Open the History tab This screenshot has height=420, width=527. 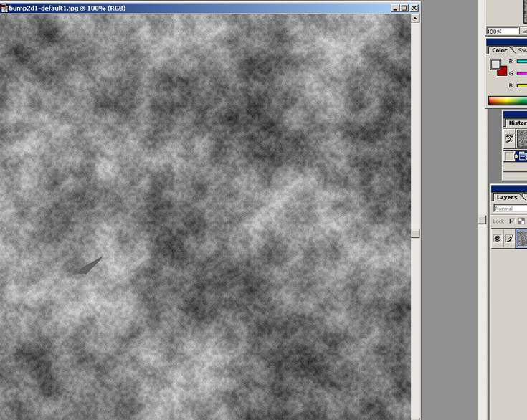click(516, 123)
